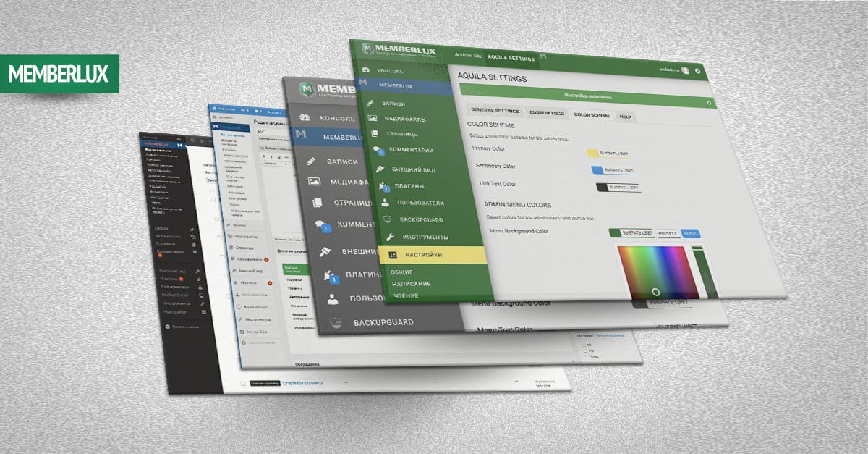868x454 pixels.
Task: Open the BackupGuard shield icon in green sidebar
Action: (x=386, y=219)
